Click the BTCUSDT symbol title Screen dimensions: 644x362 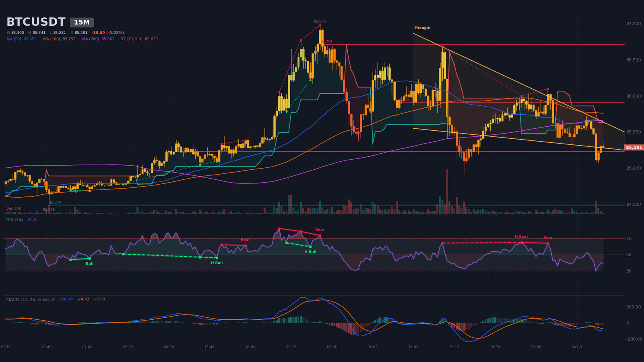click(36, 22)
